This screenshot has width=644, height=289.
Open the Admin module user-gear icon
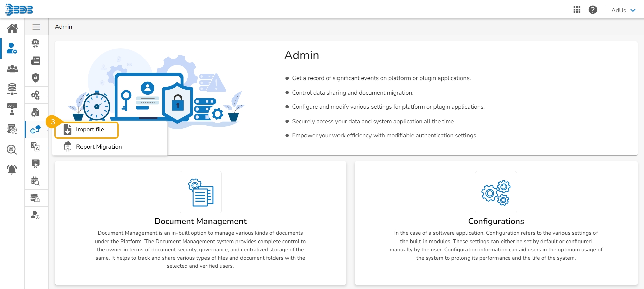pos(12,49)
